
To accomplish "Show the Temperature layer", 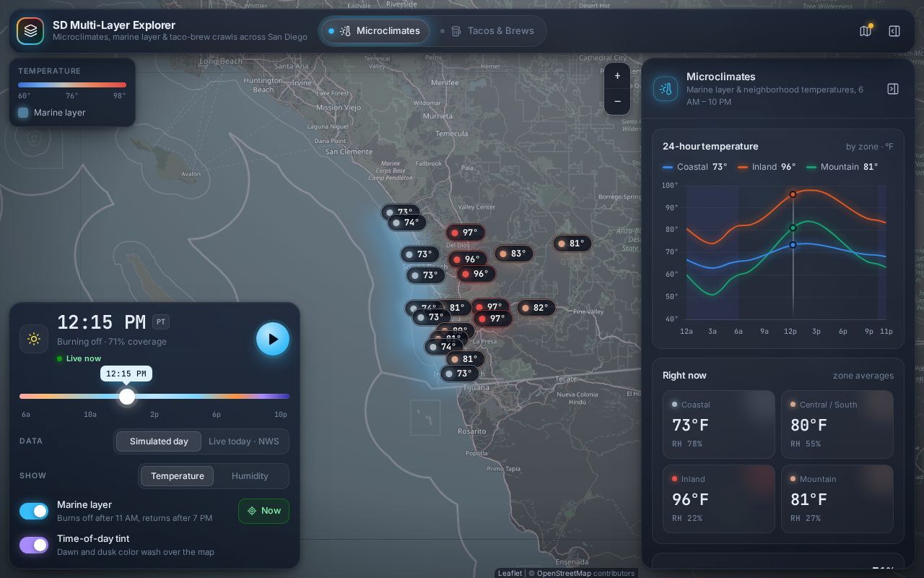I will click(x=177, y=476).
